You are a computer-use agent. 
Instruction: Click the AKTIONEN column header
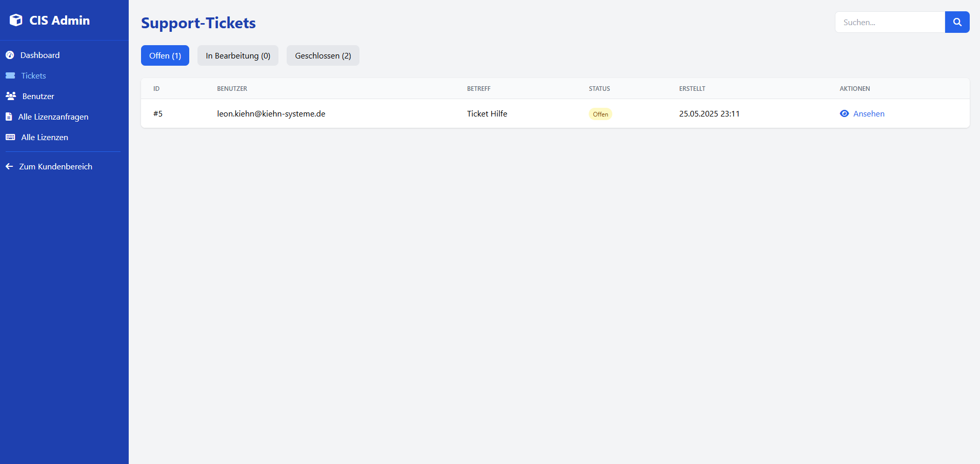click(855, 89)
